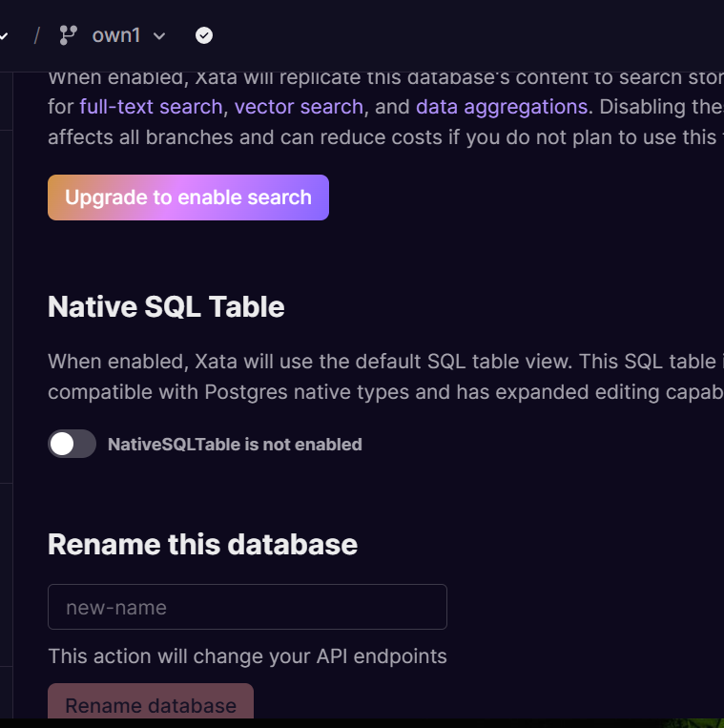Click the Rename this database heading
The width and height of the screenshot is (724, 728).
coord(202,544)
